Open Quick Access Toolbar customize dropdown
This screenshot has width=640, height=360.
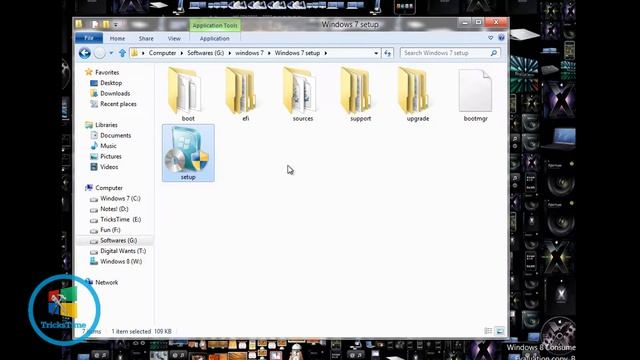click(116, 25)
